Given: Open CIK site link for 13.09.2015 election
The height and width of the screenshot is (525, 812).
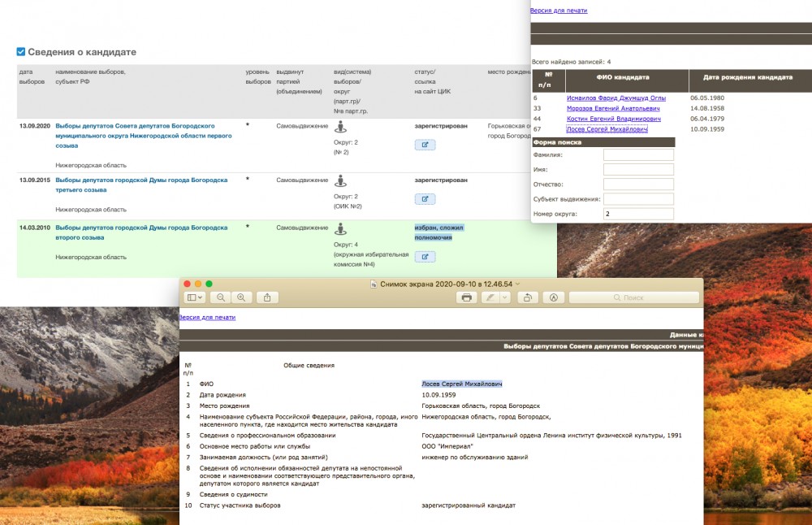Looking at the screenshot, I should click(x=425, y=199).
